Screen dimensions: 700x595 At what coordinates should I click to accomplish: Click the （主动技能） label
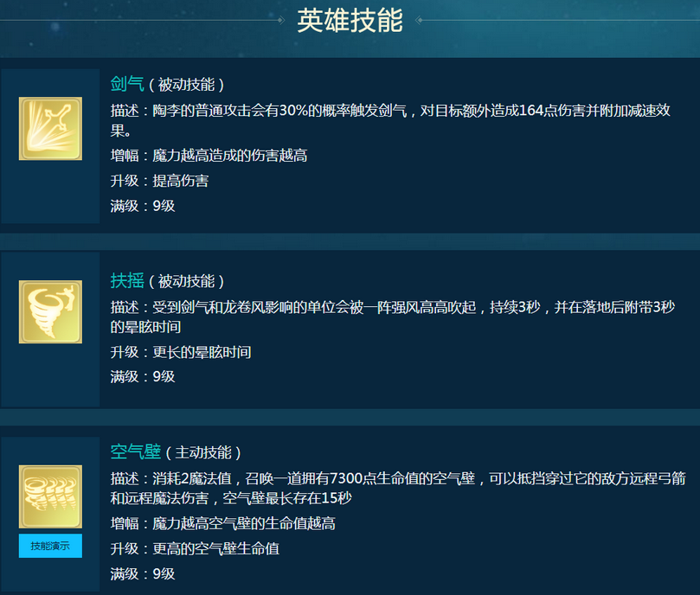coord(203,452)
